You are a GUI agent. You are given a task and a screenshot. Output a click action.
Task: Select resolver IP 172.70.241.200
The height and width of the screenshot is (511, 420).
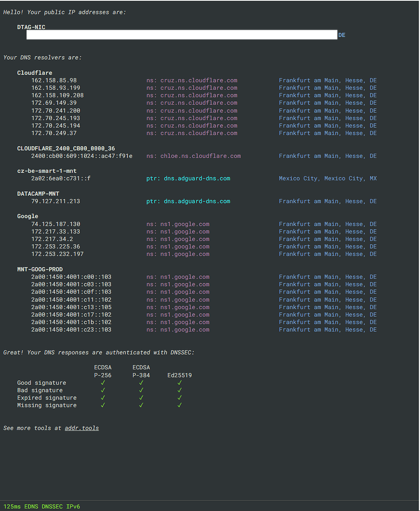pyautogui.click(x=56, y=110)
